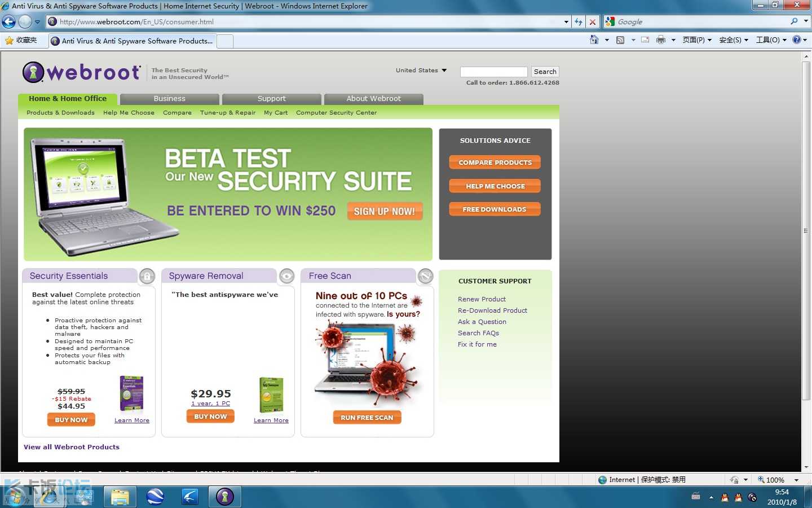Click the Renew Product link
The height and width of the screenshot is (508, 812).
click(482, 299)
